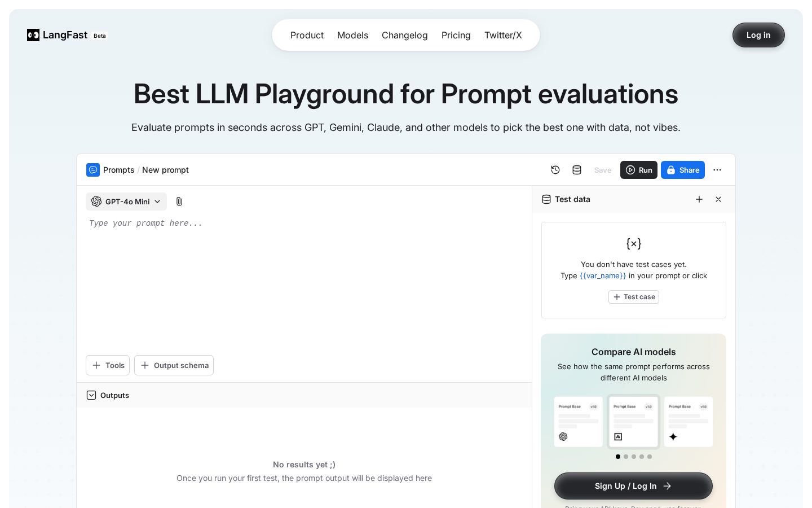The height and width of the screenshot is (508, 812).
Task: Click Sign Up / Log In button
Action: [633, 486]
